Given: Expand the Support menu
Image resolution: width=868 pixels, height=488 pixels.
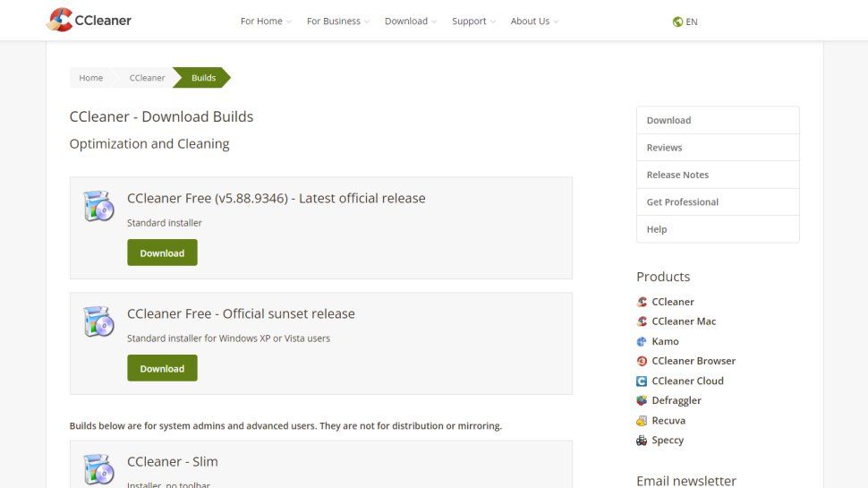Looking at the screenshot, I should tap(473, 21).
